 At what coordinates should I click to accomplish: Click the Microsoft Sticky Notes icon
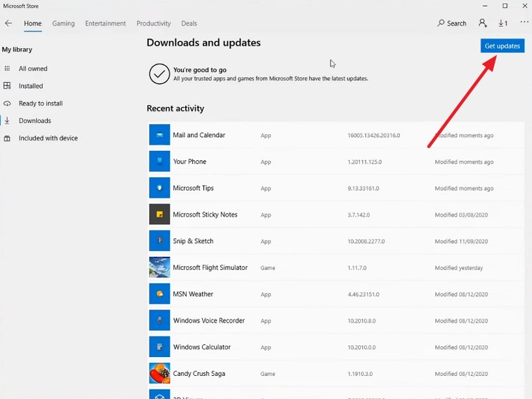160,214
